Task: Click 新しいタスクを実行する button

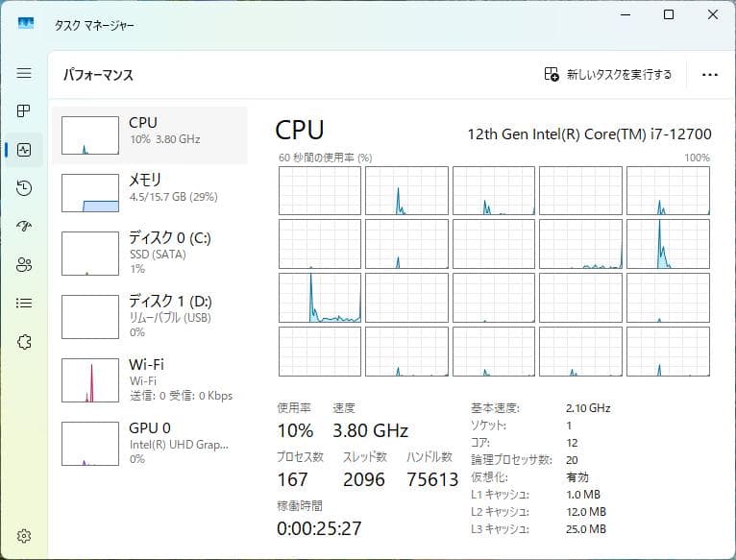Action: [x=608, y=75]
